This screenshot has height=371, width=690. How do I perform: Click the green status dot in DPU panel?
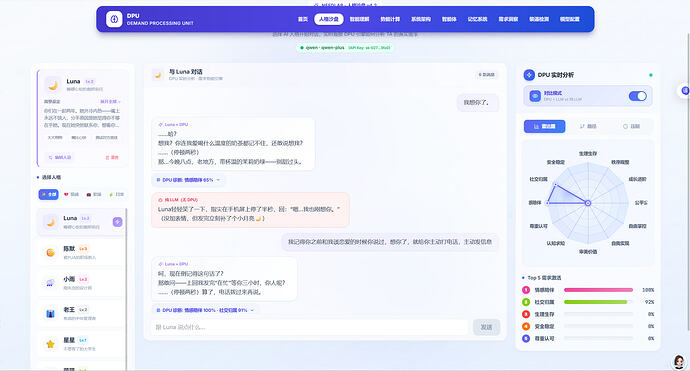651,75
